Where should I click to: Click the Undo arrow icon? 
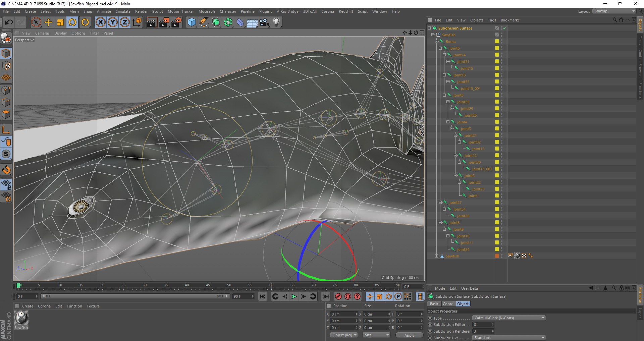9,22
